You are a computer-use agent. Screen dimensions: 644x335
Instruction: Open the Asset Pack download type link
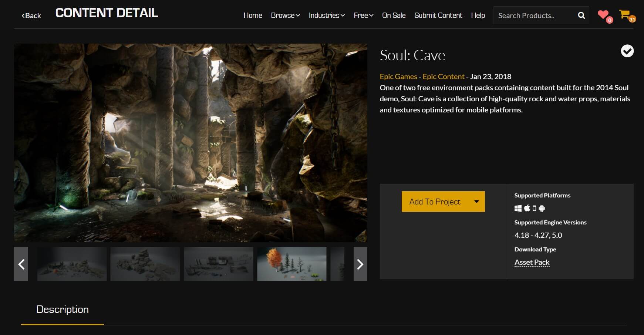click(x=532, y=262)
